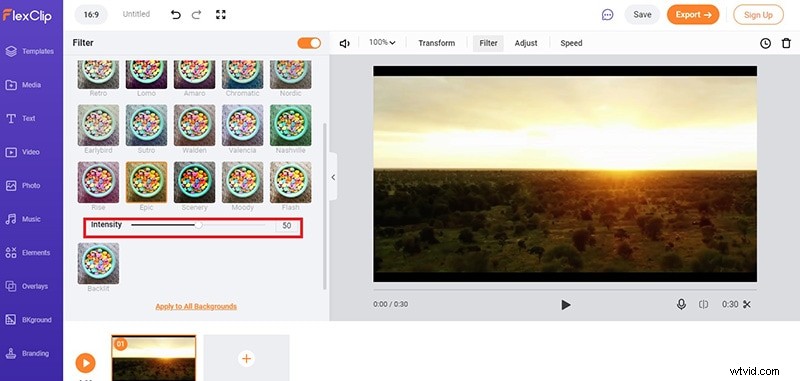Open the BKground sidebar section
The width and height of the screenshot is (800, 381).
[30, 320]
